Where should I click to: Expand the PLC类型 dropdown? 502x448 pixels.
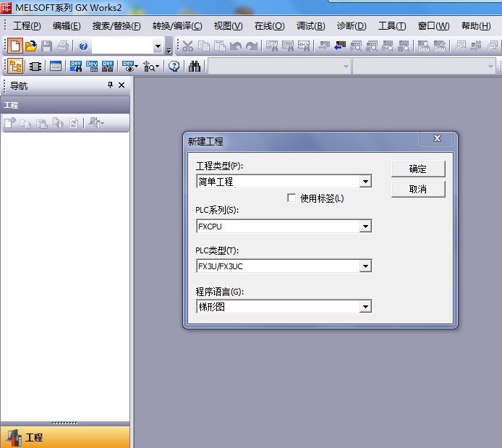(x=365, y=266)
